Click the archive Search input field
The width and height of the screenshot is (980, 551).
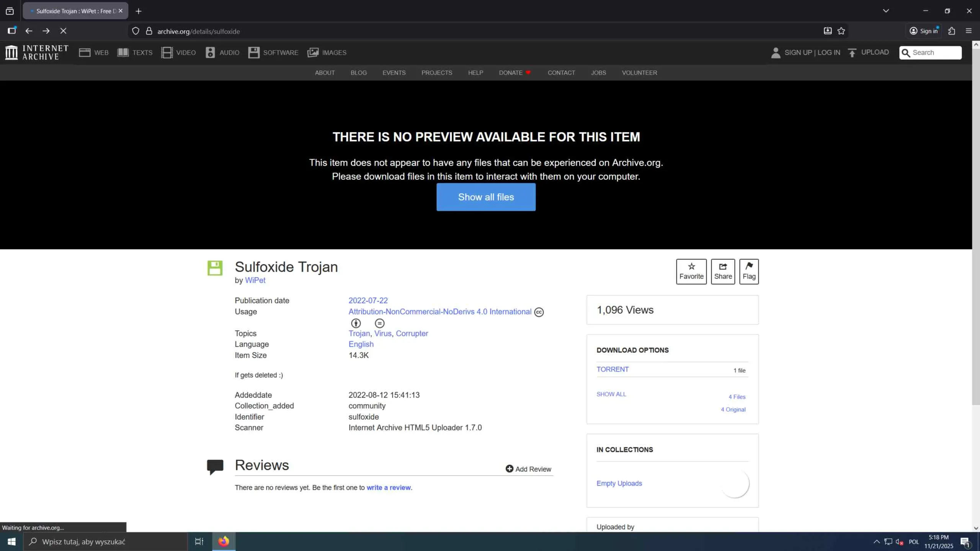coord(935,52)
